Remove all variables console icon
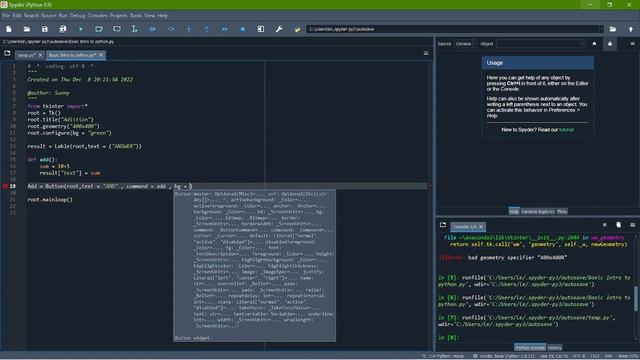Screen dimensions: 640x360 [618, 225]
